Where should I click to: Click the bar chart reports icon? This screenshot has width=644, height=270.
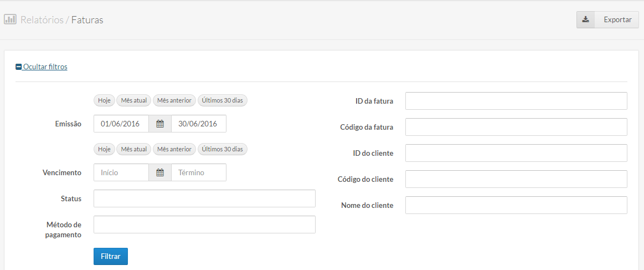coord(10,19)
